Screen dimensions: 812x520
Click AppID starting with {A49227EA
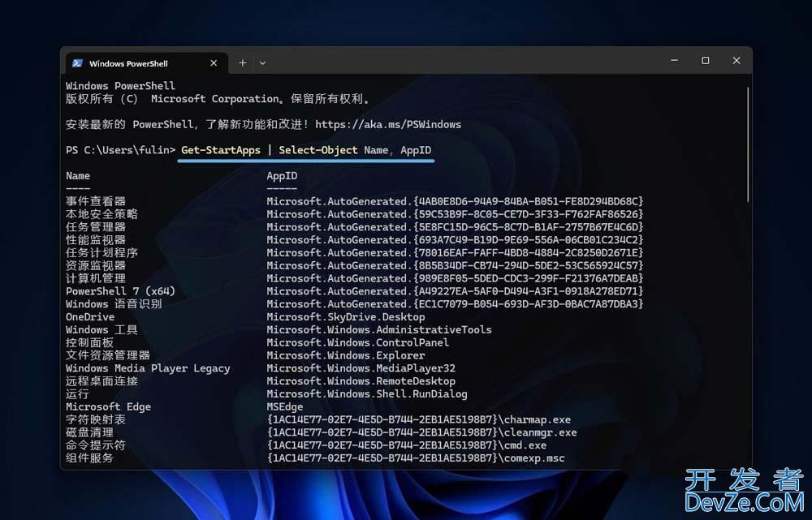[x=456, y=291]
